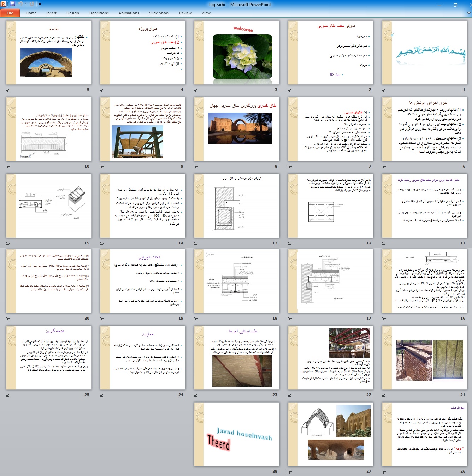The image size is (472, 476).
Task: Select slide 3 welcome flower thumbnail
Action: coord(237,53)
